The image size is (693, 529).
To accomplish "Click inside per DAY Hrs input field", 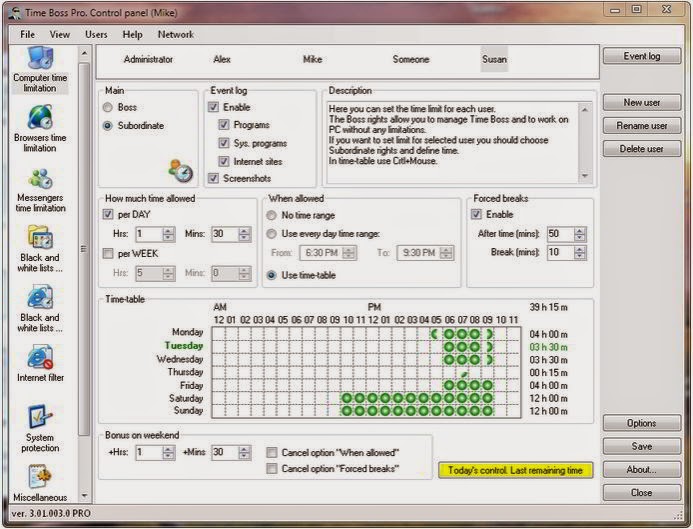I will pyautogui.click(x=149, y=234).
